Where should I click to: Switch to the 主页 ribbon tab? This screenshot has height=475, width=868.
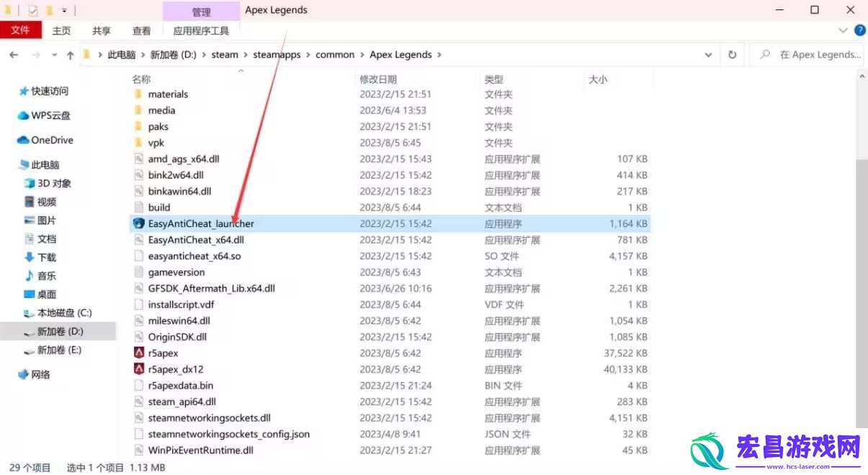[62, 31]
